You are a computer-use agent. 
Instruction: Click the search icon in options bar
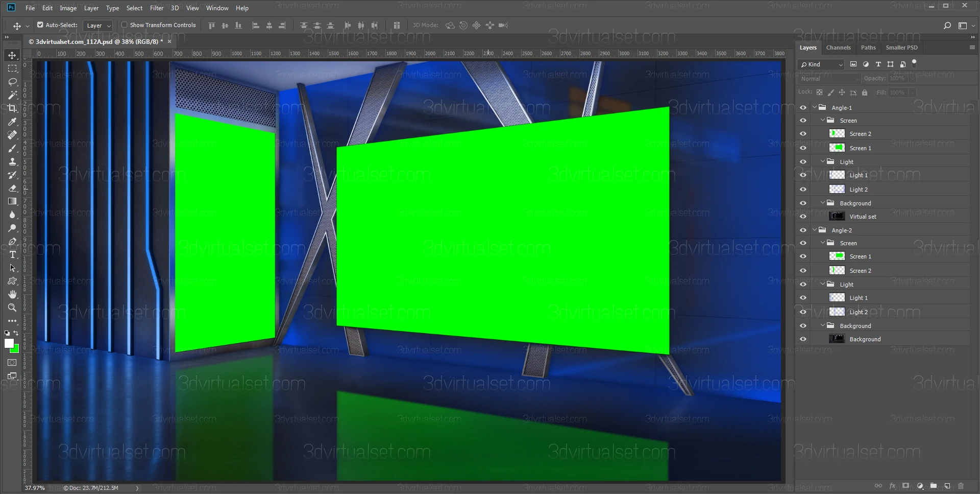pos(947,25)
